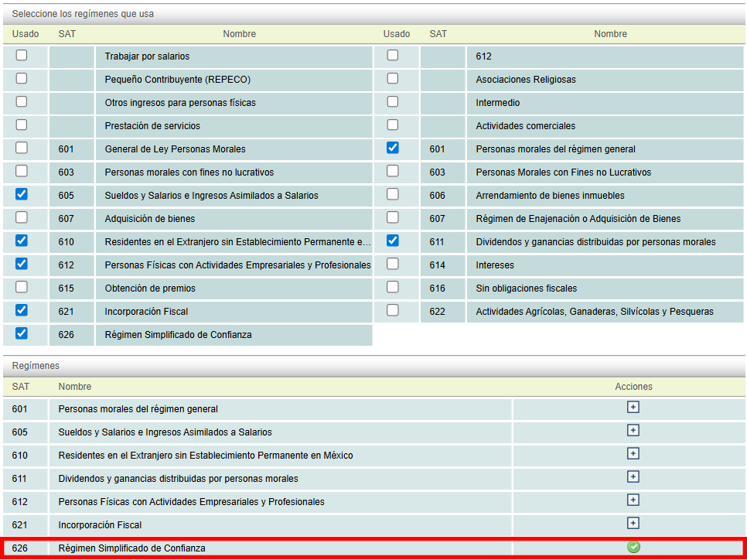This screenshot has height=560, width=747.
Task: Open plus icon for regime 612 row
Action: (x=633, y=500)
